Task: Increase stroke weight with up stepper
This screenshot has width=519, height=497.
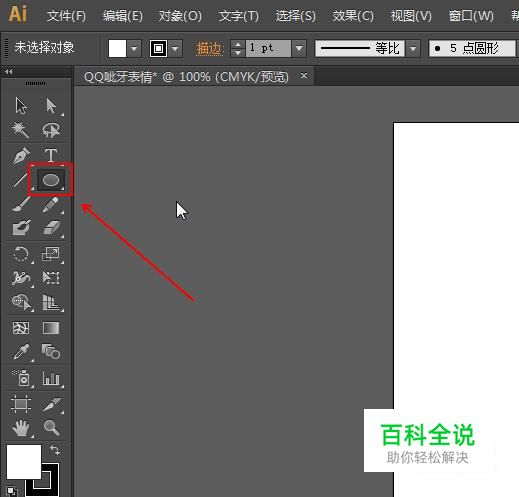Action: pyautogui.click(x=238, y=44)
